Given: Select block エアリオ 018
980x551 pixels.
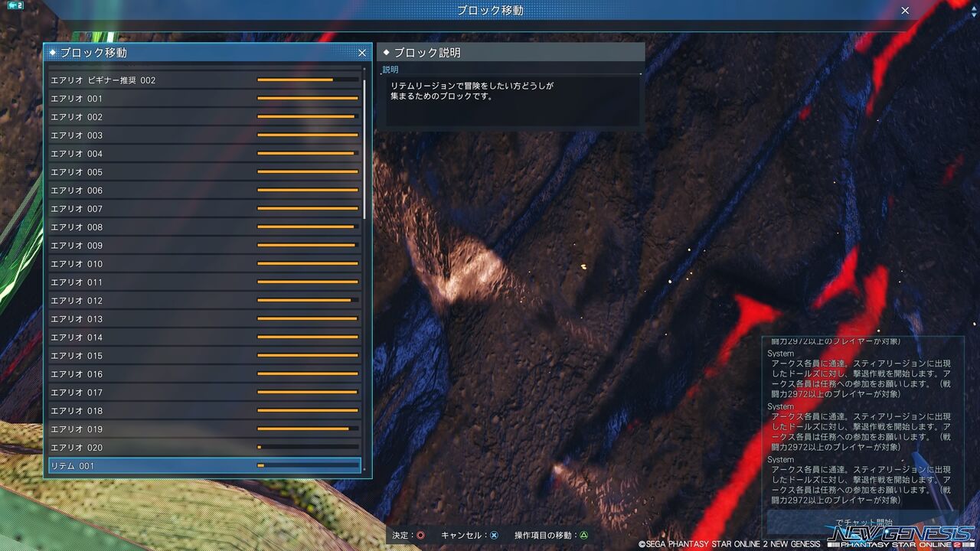Looking at the screenshot, I should (x=204, y=410).
